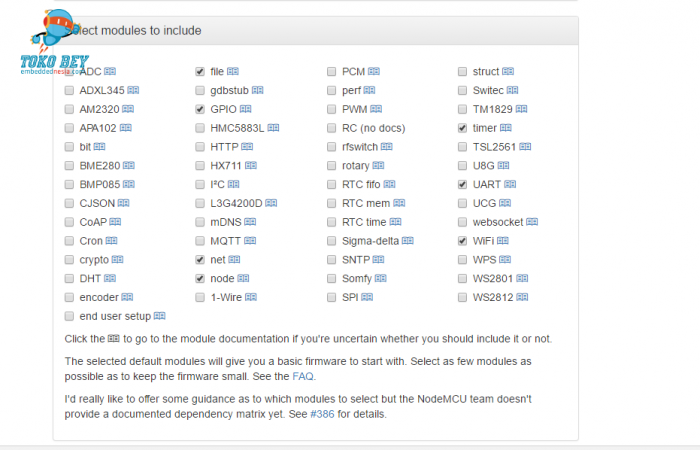This screenshot has height=450, width=700.
Task: Uncheck the net module checkbox
Action: [200, 260]
